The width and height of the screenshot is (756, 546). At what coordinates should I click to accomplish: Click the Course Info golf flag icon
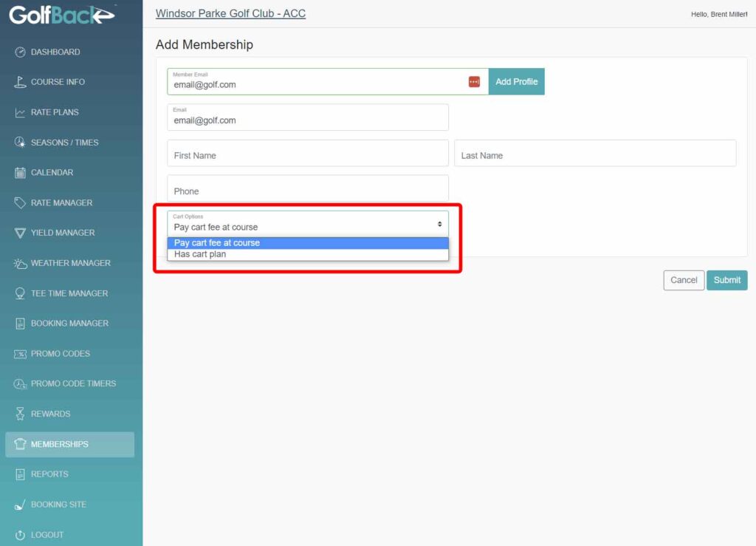pos(20,82)
